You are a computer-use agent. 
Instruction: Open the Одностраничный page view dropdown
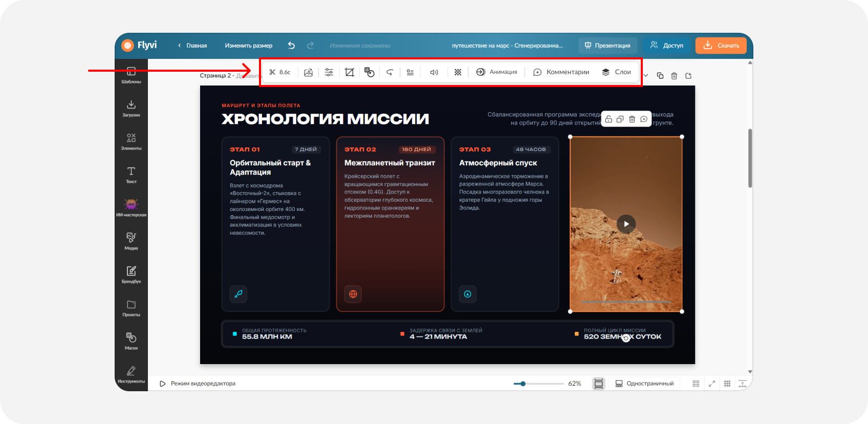644,384
